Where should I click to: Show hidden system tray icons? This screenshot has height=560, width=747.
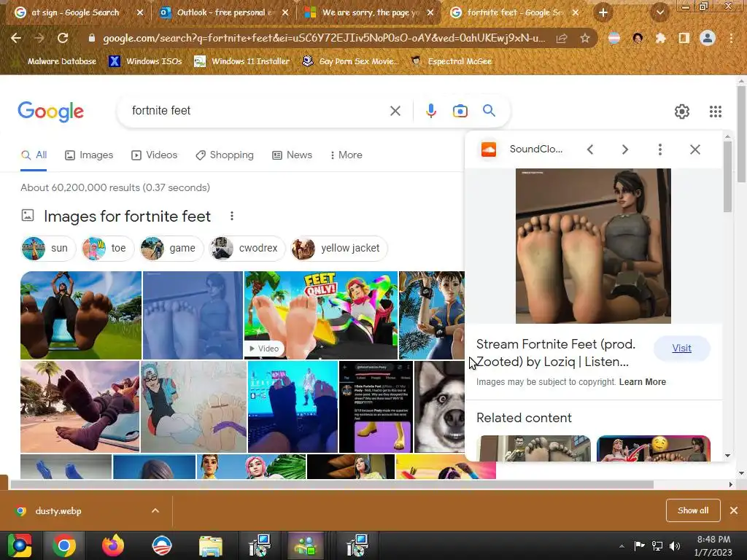(x=622, y=546)
